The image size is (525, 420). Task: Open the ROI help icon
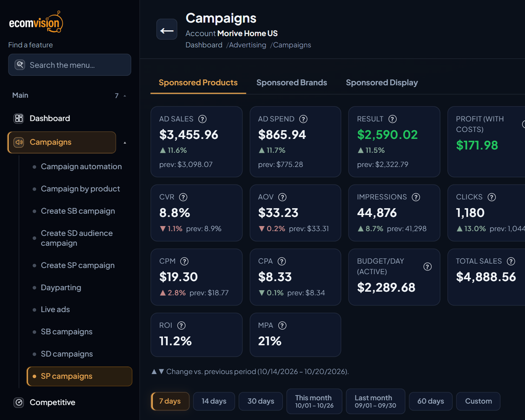181,325
